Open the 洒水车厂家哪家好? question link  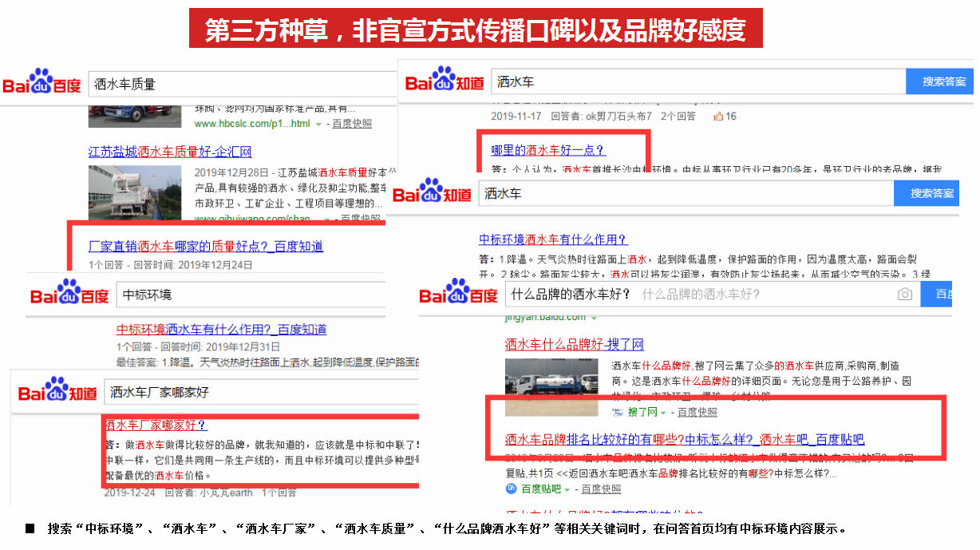coord(156,425)
